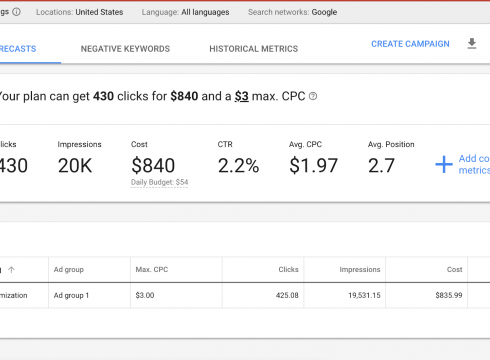Screen dimensions: 490x360
Task: Edit the underlined $3 max CPC value
Action: click(242, 96)
